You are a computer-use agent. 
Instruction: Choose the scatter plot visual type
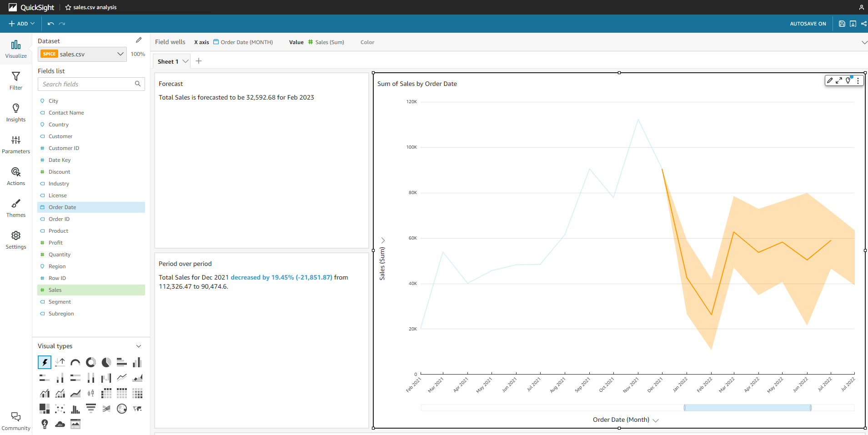pos(60,409)
